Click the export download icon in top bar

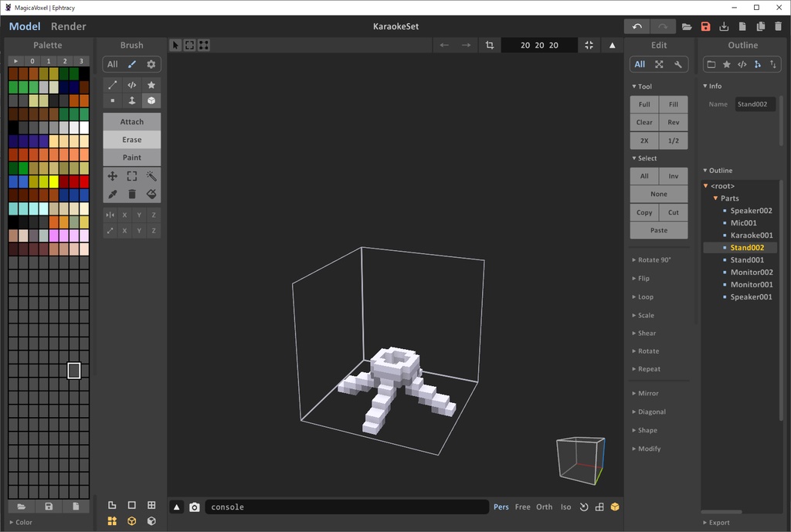point(723,27)
